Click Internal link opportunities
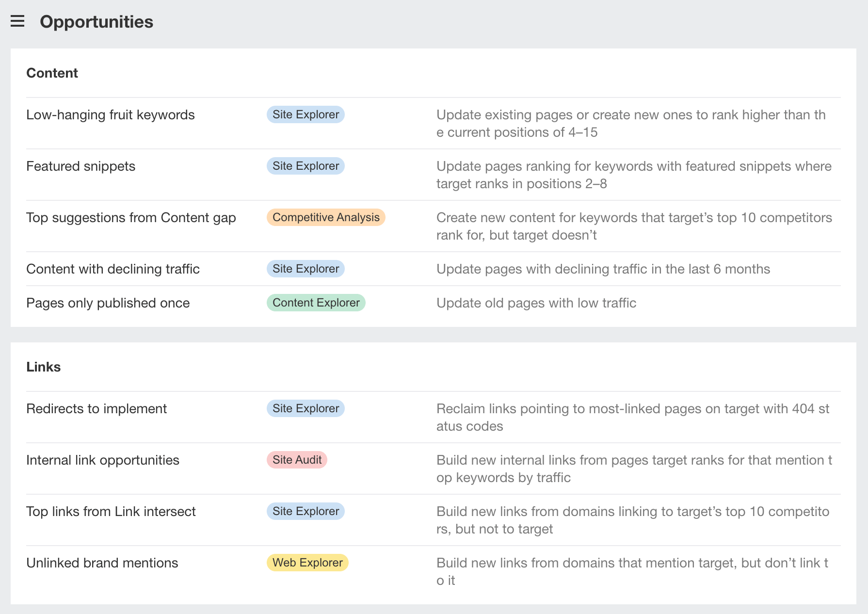The image size is (868, 614). (x=103, y=460)
